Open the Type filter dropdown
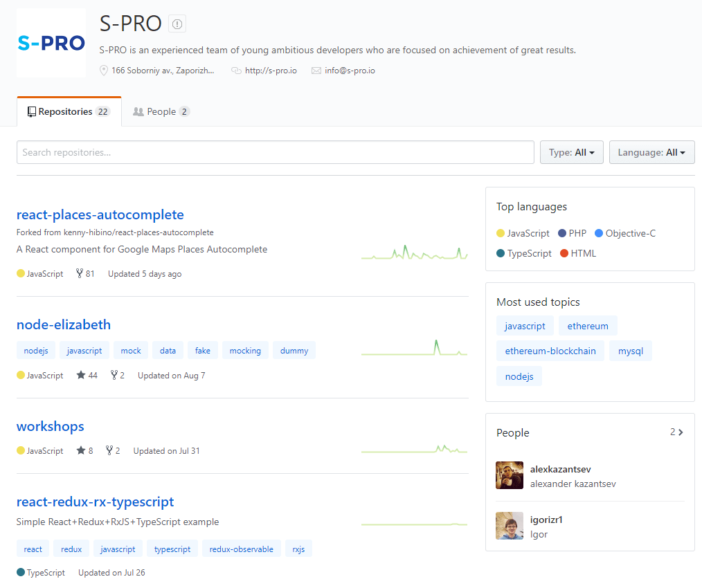This screenshot has height=588, width=702. [x=571, y=152]
